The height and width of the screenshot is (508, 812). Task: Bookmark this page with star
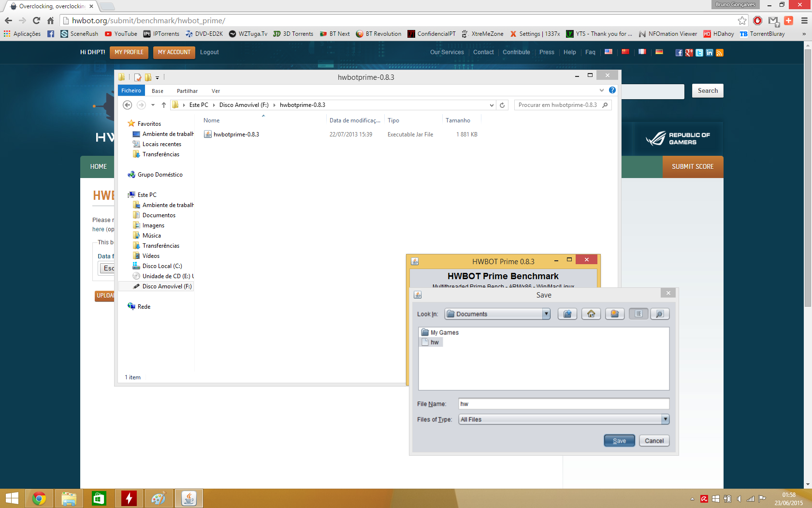(742, 20)
